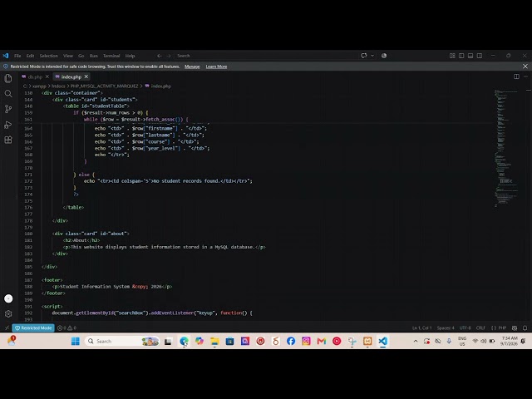Open File Explorer from the taskbar
This screenshot has width=532, height=399.
214,341
